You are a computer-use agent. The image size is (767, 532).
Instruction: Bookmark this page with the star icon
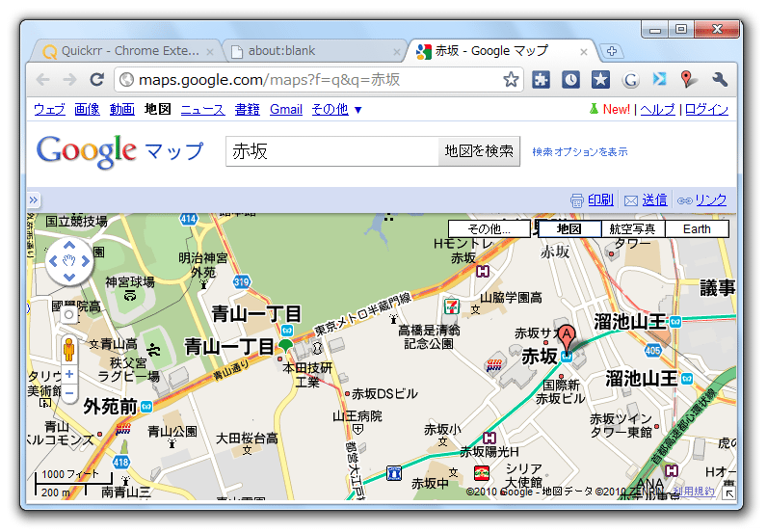pos(512,80)
